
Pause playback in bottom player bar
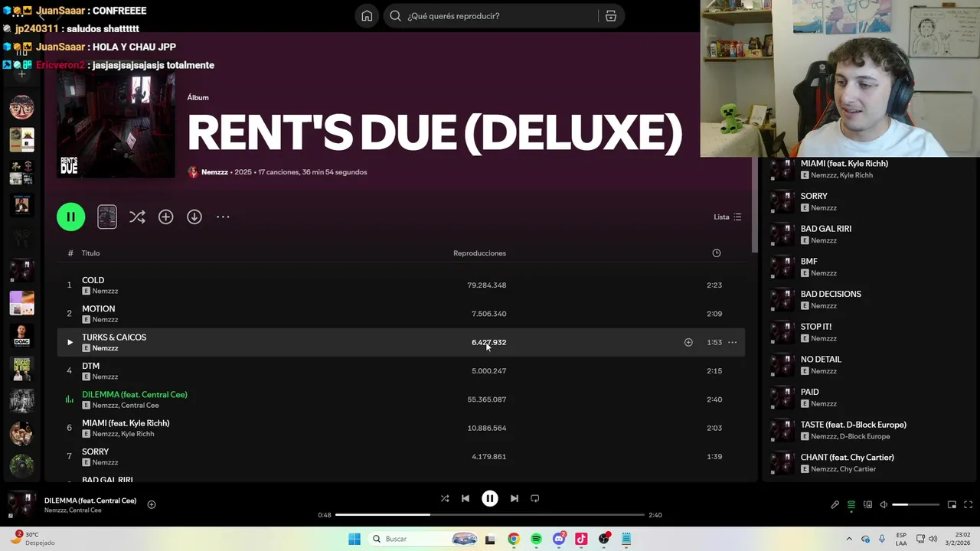(x=490, y=498)
